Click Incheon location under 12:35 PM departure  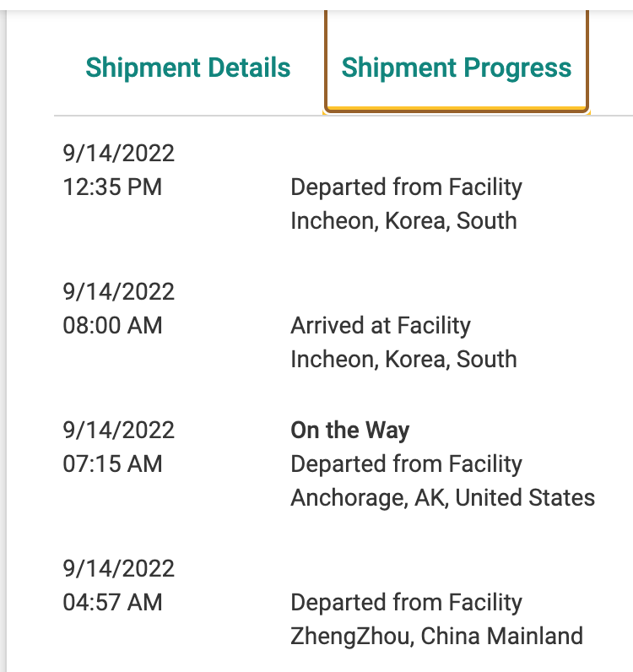point(403,220)
